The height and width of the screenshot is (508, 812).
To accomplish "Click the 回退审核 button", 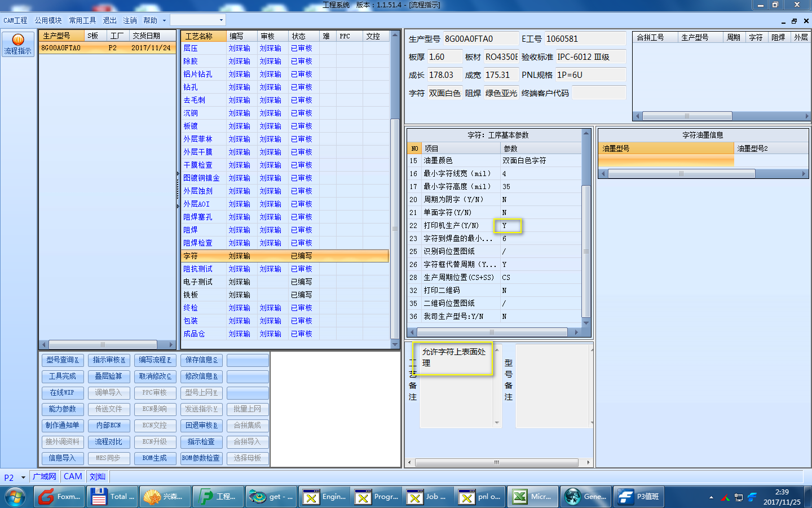I will [201, 426].
